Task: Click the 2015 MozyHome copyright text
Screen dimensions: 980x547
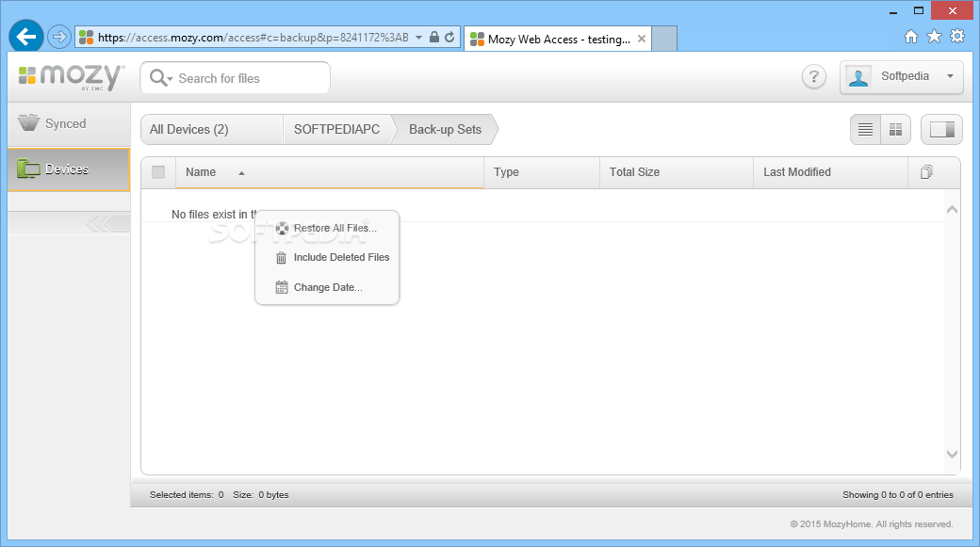Action: (872, 523)
